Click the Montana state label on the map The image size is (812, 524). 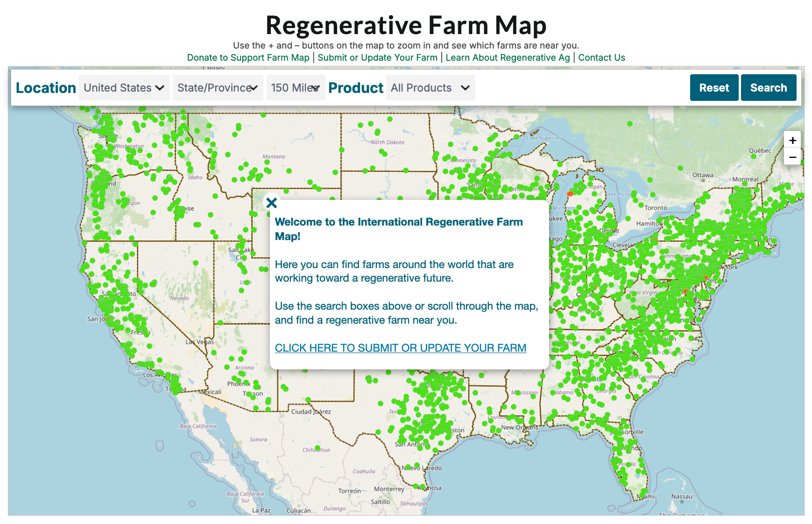coord(274,156)
